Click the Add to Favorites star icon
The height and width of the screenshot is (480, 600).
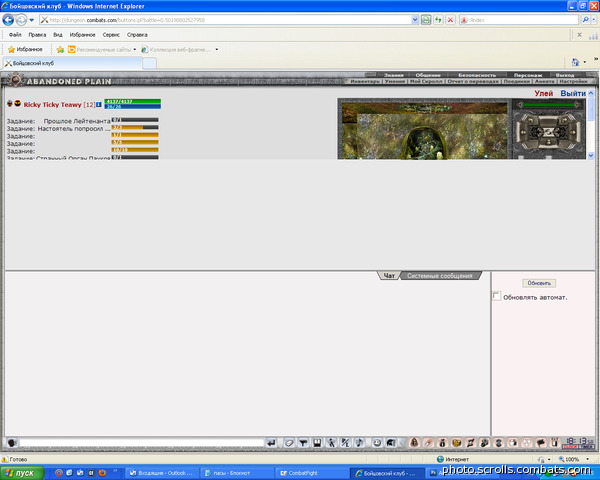[x=60, y=49]
